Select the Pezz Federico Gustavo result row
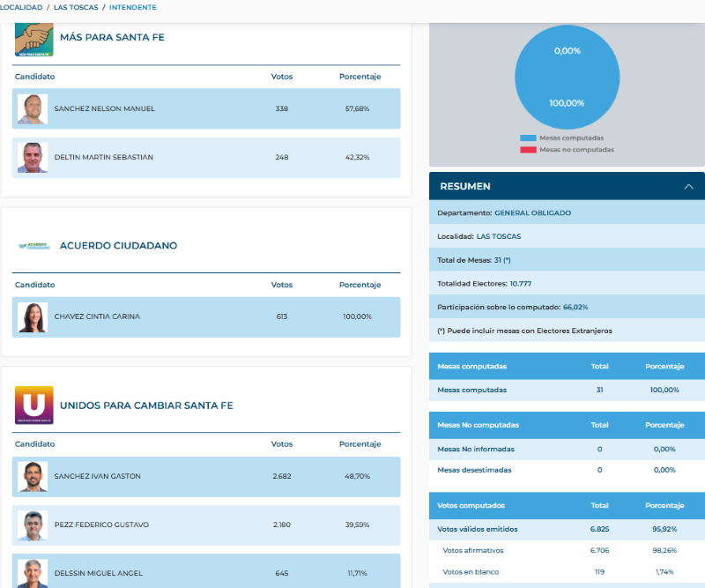 [206, 525]
